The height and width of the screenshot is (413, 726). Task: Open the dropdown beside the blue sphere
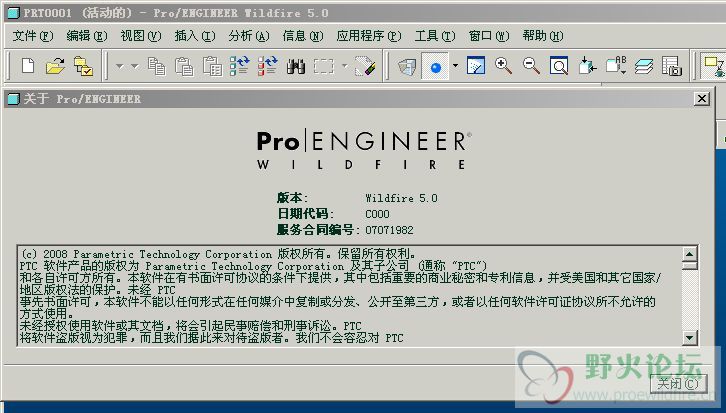[x=455, y=66]
